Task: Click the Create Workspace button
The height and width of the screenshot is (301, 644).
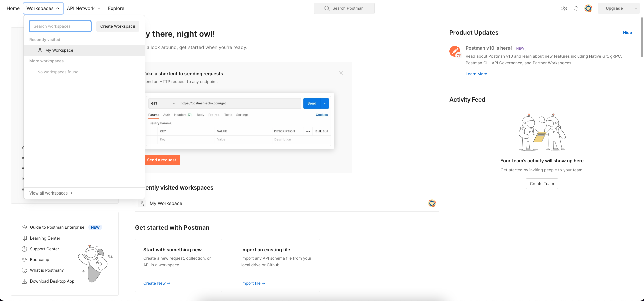Action: 118,26
